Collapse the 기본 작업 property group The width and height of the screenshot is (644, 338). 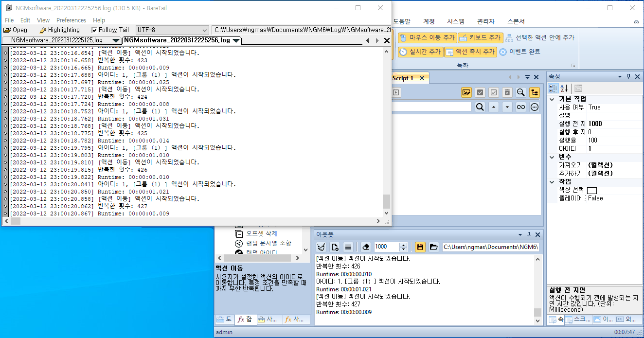point(552,99)
